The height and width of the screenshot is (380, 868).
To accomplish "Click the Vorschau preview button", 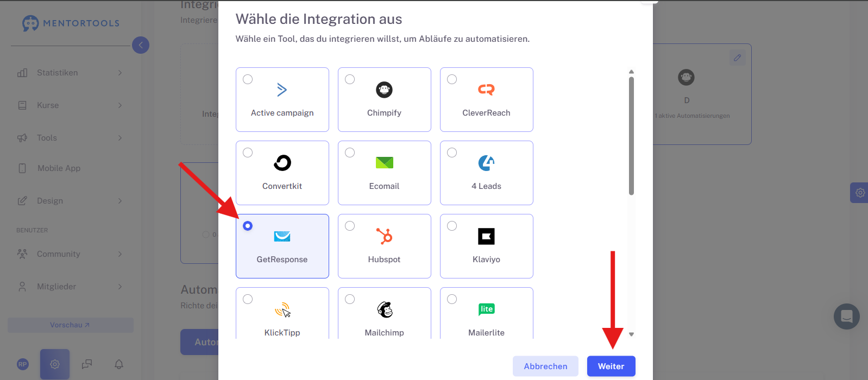I will click(x=71, y=325).
